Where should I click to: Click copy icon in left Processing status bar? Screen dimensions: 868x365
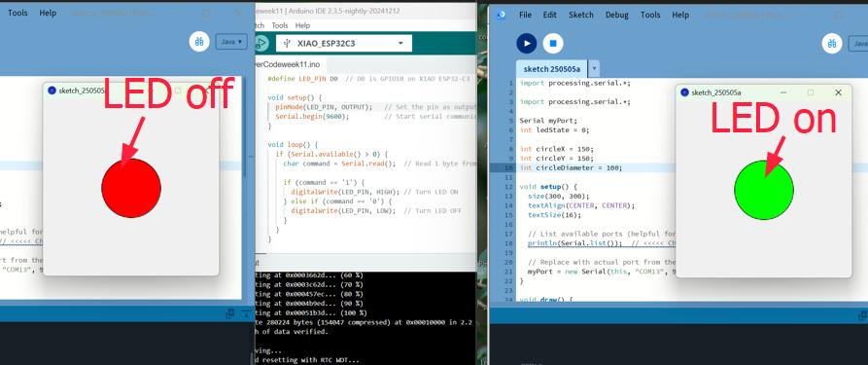click(x=229, y=314)
